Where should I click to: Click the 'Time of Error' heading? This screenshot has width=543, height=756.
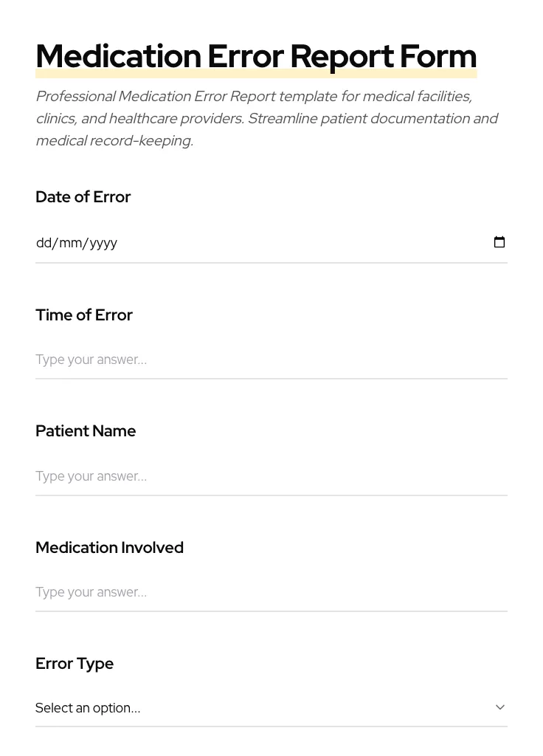pyautogui.click(x=84, y=315)
